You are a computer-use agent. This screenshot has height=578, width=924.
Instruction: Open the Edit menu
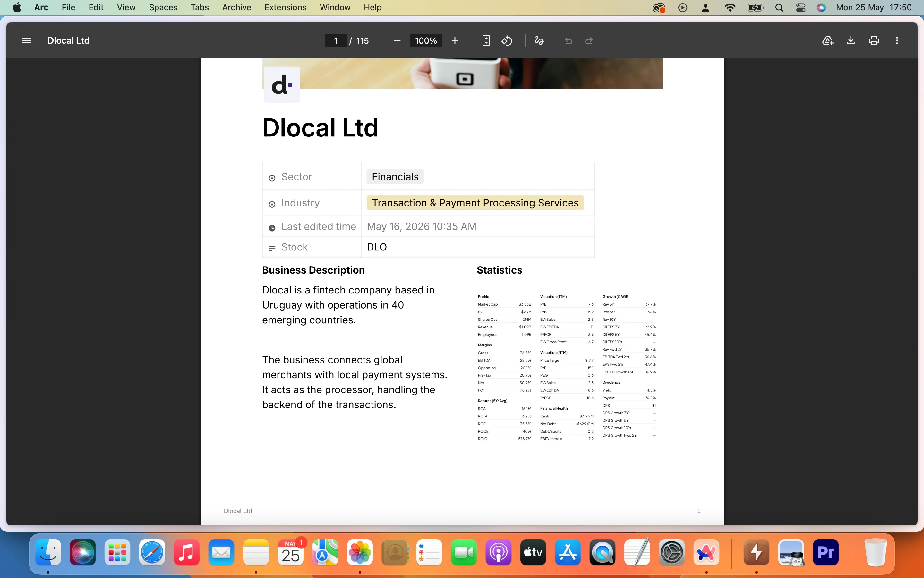point(96,8)
